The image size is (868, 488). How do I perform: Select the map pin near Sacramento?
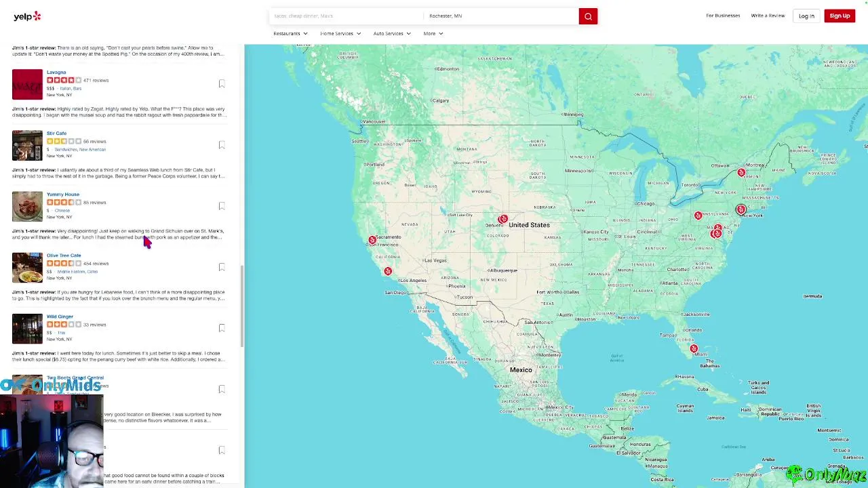(x=372, y=240)
